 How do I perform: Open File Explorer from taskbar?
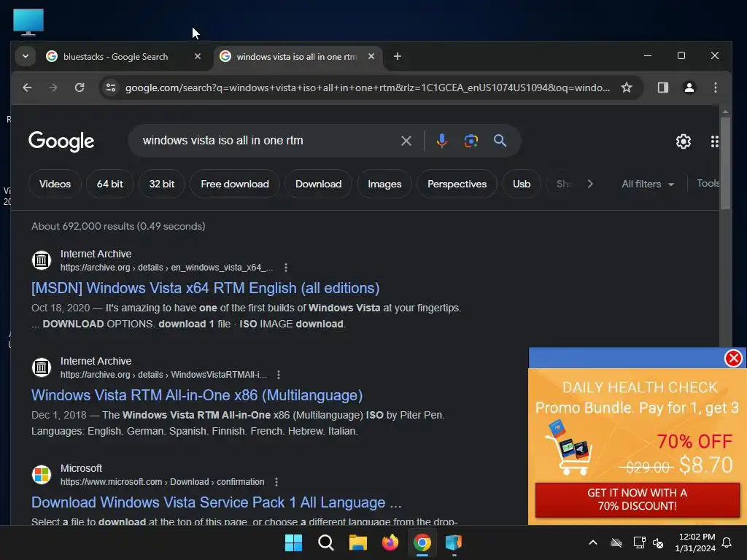357,542
